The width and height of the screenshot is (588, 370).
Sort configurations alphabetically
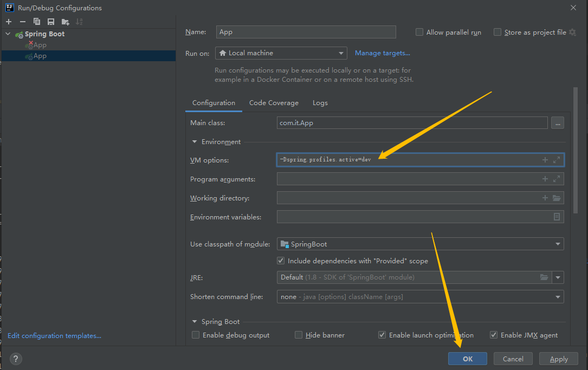[79, 22]
